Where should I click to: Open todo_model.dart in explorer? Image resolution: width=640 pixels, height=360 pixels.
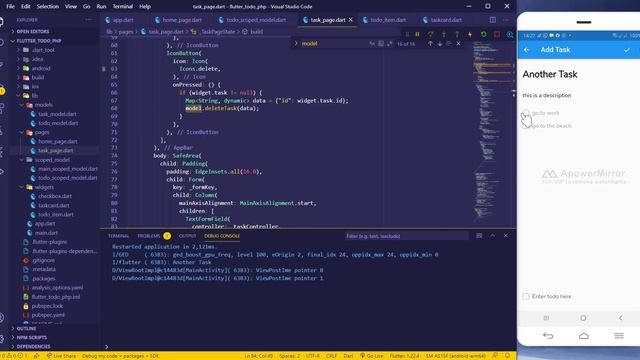pos(58,123)
